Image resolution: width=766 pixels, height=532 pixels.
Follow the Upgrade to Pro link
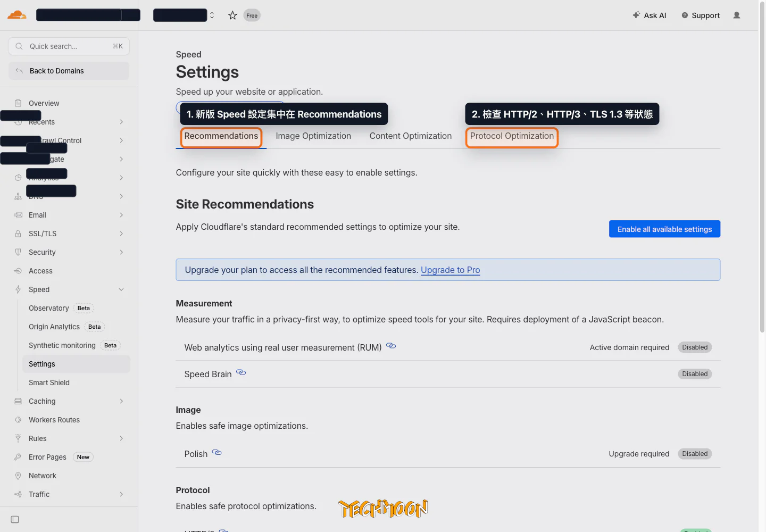[x=450, y=270]
